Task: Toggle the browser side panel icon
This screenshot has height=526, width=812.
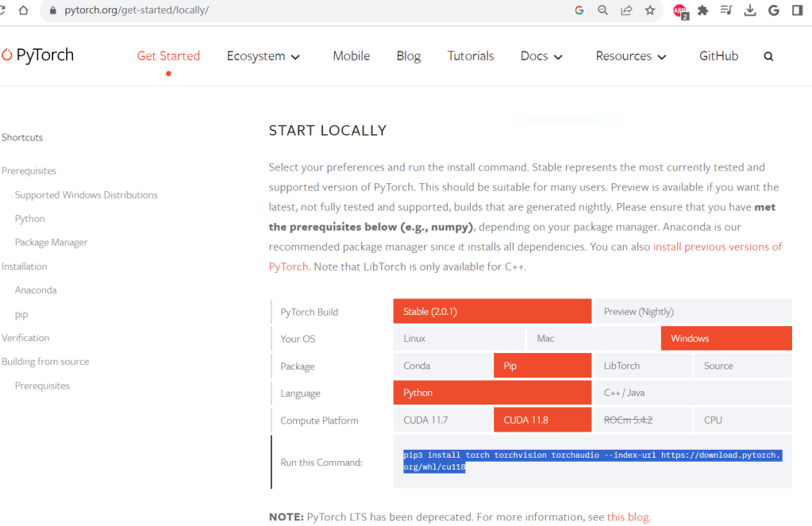Action: tap(797, 11)
